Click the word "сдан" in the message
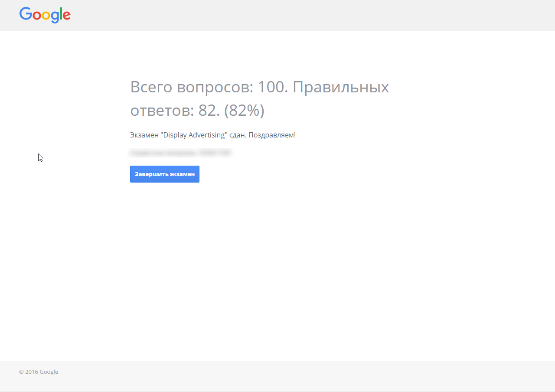This screenshot has width=555, height=392. click(238, 135)
